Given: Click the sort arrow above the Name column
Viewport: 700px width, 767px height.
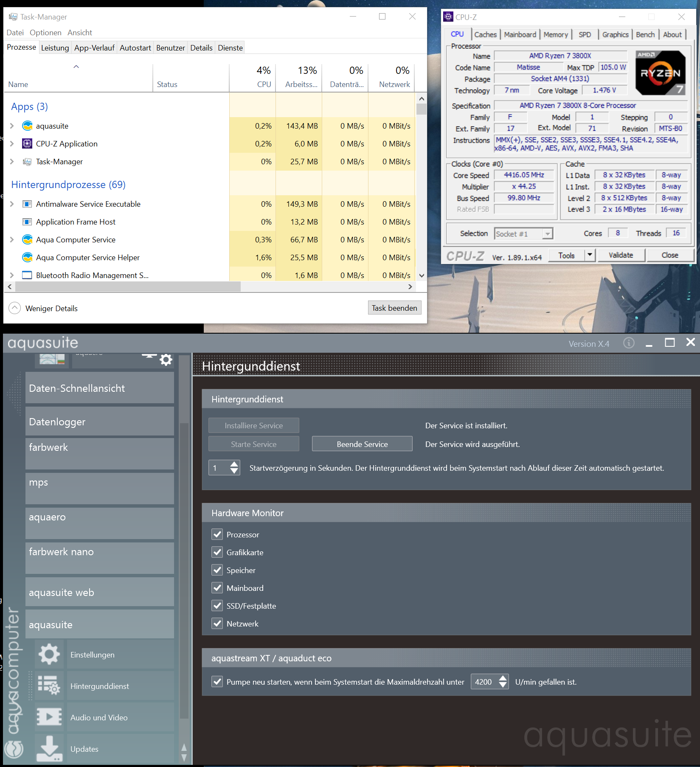Looking at the screenshot, I should click(76, 67).
